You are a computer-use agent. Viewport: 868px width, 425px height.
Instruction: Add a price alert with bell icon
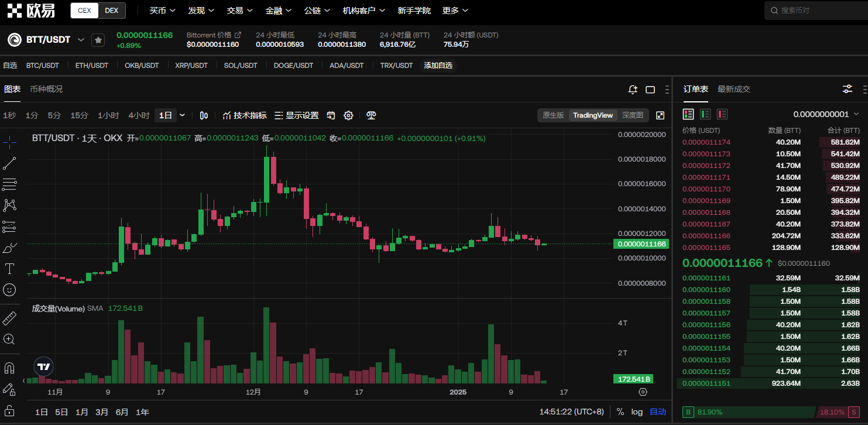point(633,90)
